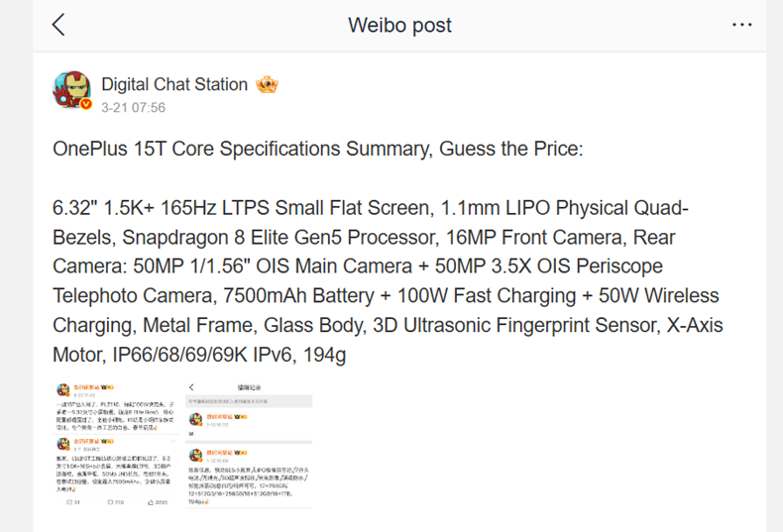Click the comment icon showing 51

(70, 502)
